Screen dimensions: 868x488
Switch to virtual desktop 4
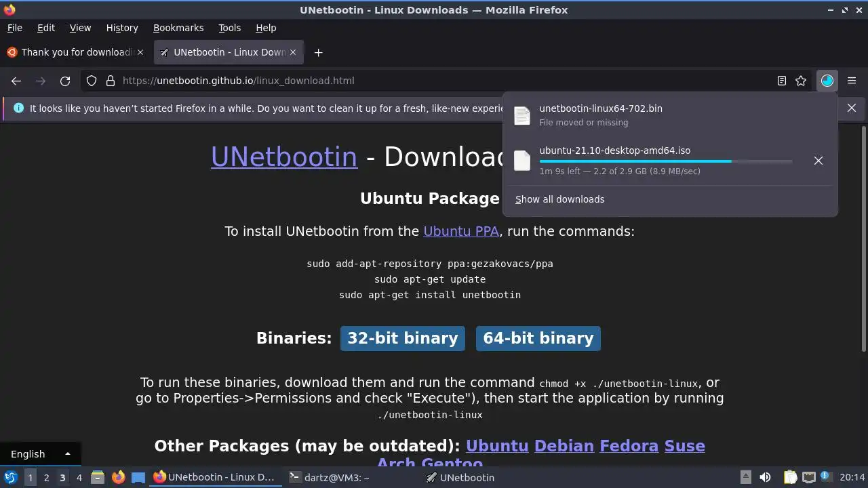79,477
